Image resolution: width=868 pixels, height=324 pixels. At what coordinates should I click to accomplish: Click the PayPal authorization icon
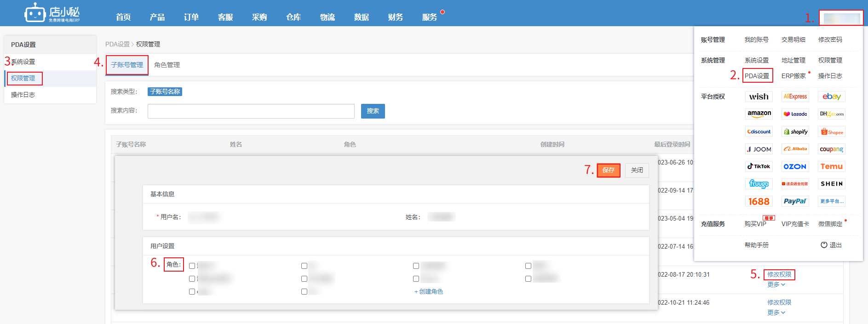(x=795, y=201)
